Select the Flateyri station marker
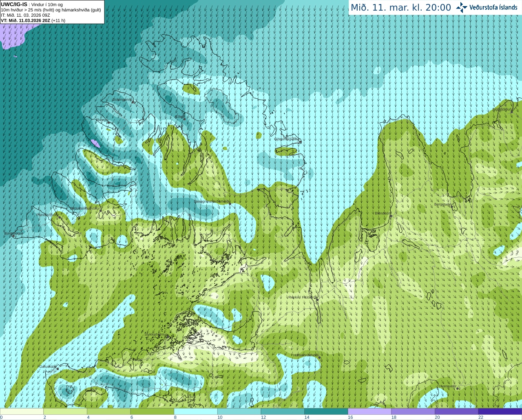Screen dimensions: 522x420 click(108, 122)
